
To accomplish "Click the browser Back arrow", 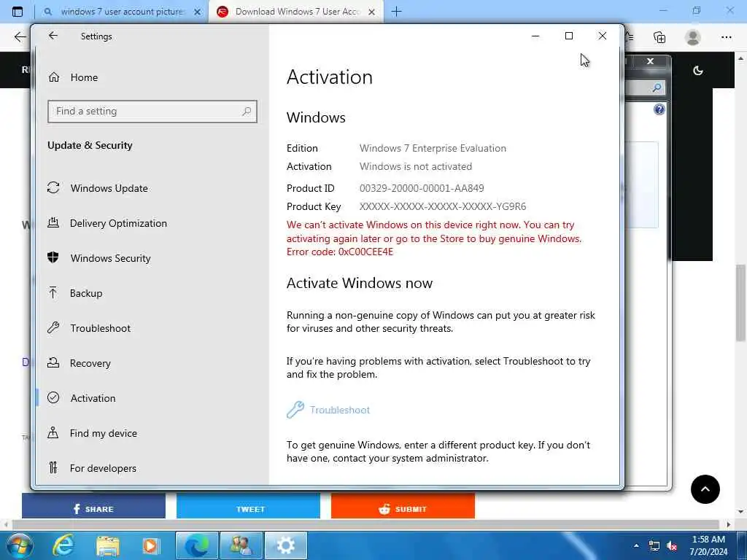I will 20,37.
